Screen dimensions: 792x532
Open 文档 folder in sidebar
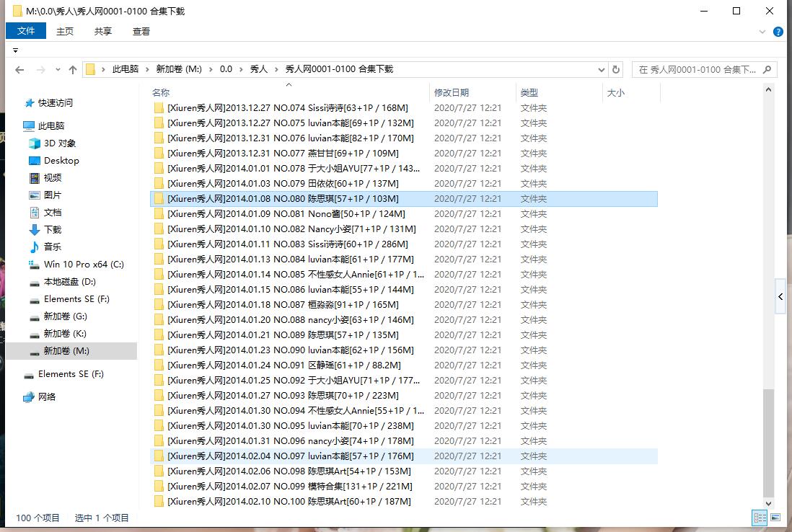click(x=45, y=213)
